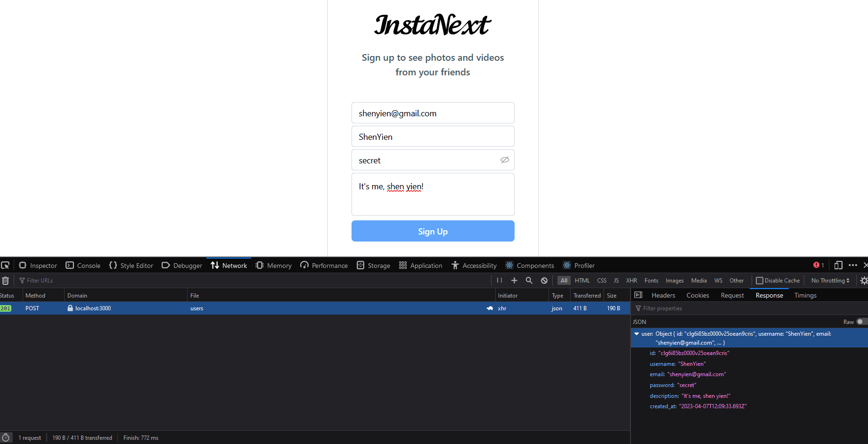Open the customize DevTools menu
Screen dimensions: 868x444
[x=853, y=265]
